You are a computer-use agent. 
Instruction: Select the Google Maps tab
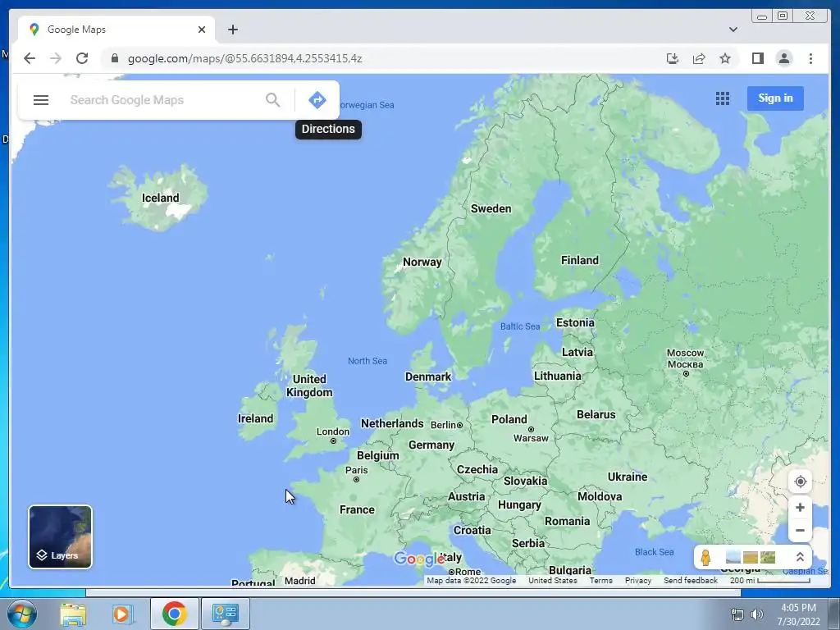(116, 30)
